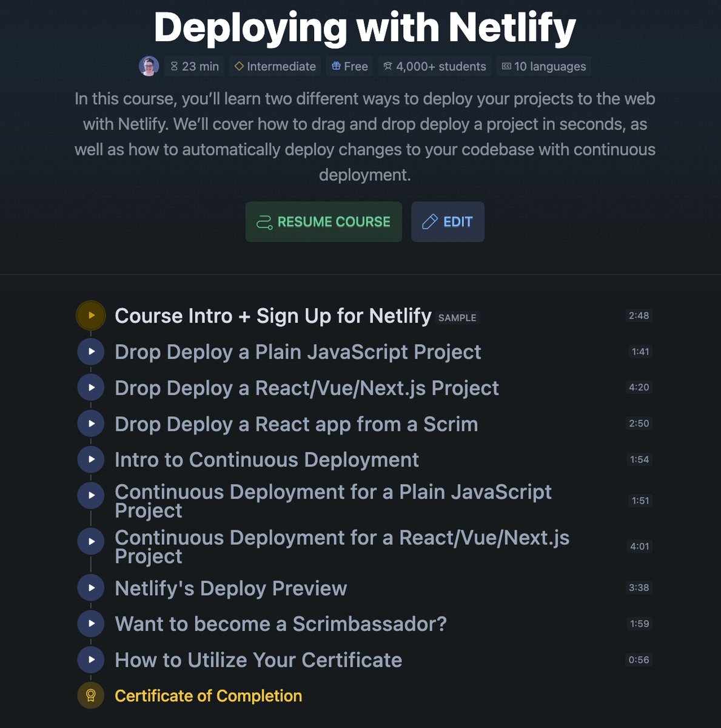Click the Deploying with Netlify title
The height and width of the screenshot is (728, 721).
(x=364, y=28)
